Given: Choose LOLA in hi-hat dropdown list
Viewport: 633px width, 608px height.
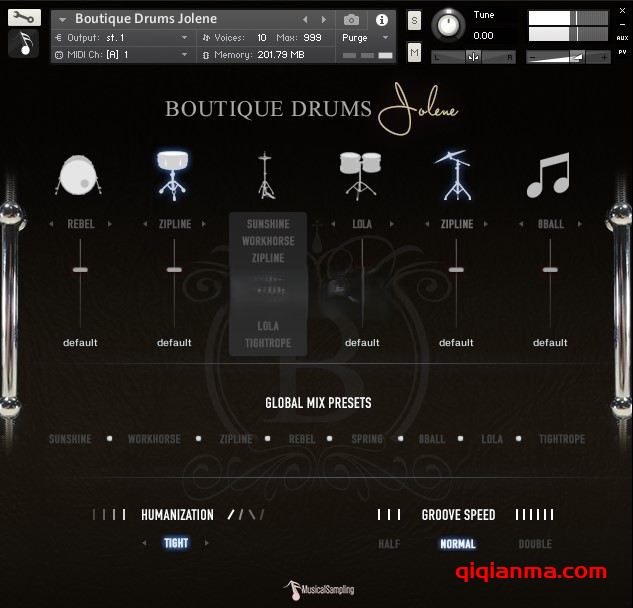Looking at the screenshot, I should tap(268, 326).
